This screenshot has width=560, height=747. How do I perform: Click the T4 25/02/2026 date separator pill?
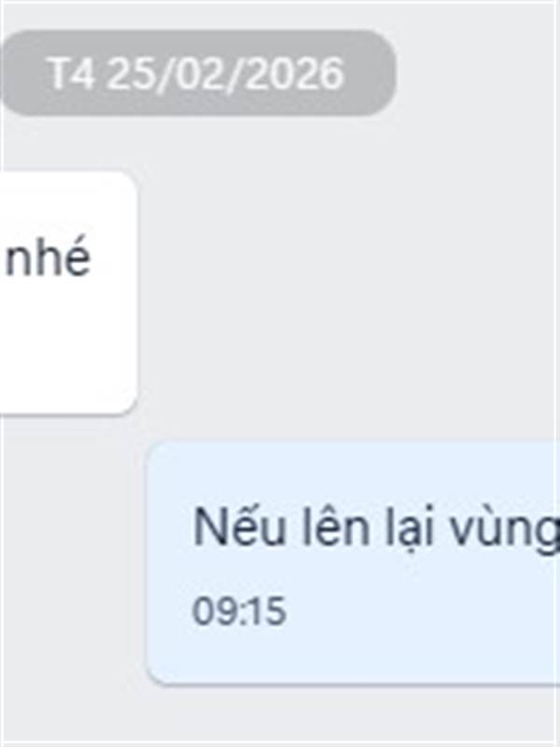(198, 73)
